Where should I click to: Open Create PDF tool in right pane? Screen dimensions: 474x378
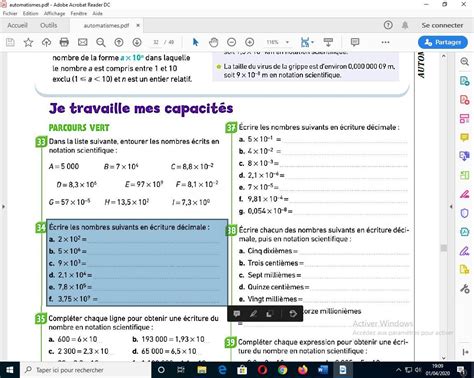464,99
